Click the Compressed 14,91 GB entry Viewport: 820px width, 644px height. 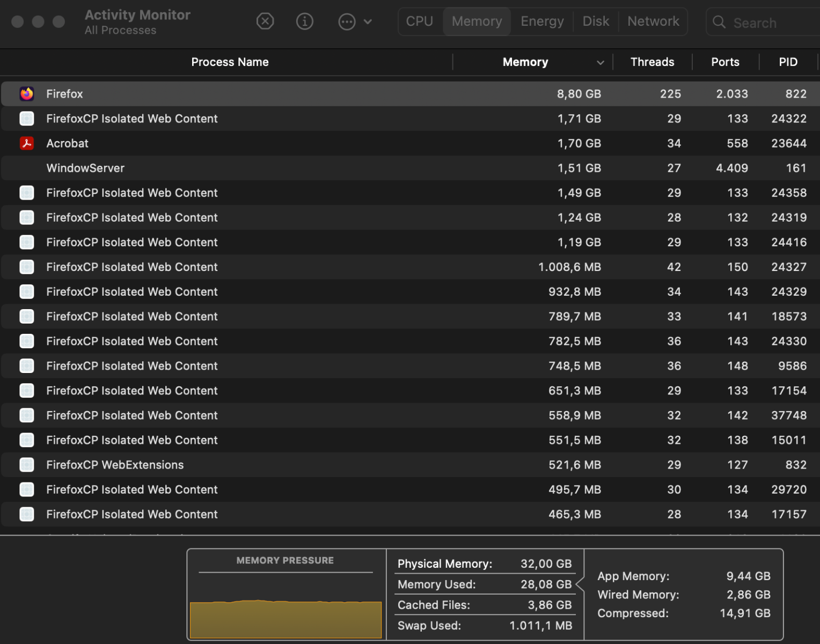pyautogui.click(x=684, y=613)
